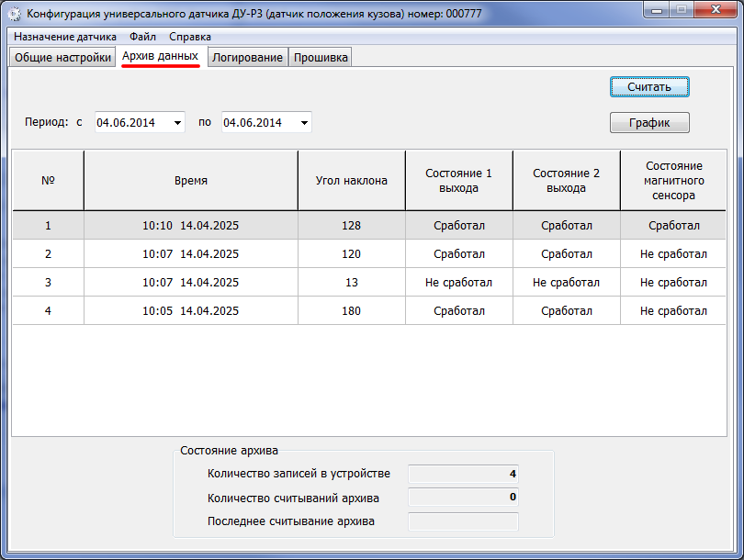Click the angle value 120
744x560 pixels.
click(352, 254)
